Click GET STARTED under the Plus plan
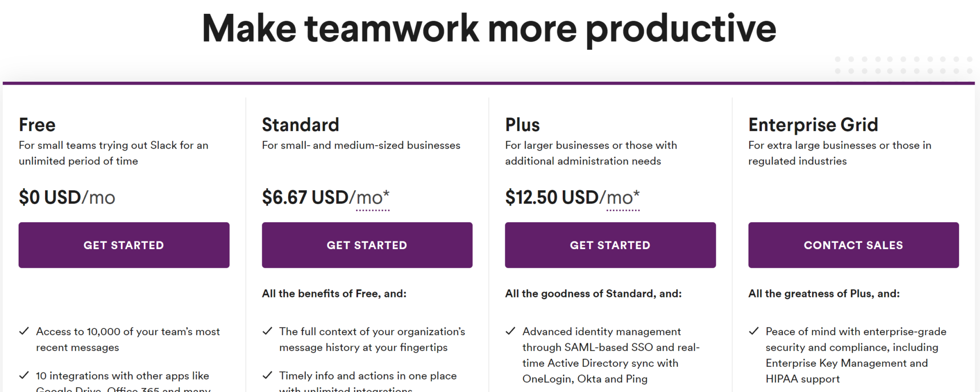The image size is (980, 392). (x=610, y=245)
